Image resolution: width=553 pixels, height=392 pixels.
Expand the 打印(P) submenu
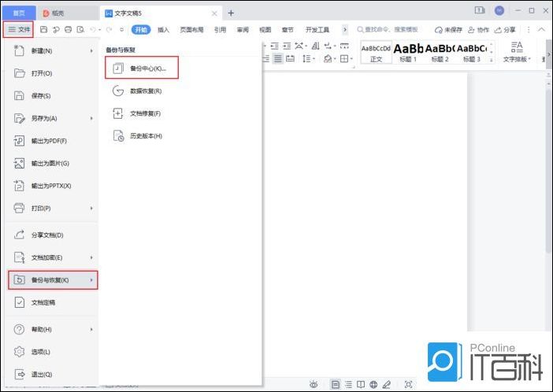click(x=91, y=209)
